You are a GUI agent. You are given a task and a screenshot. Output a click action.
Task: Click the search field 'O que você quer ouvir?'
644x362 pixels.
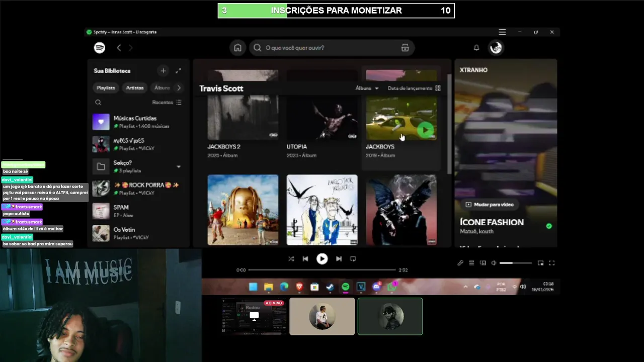332,48
